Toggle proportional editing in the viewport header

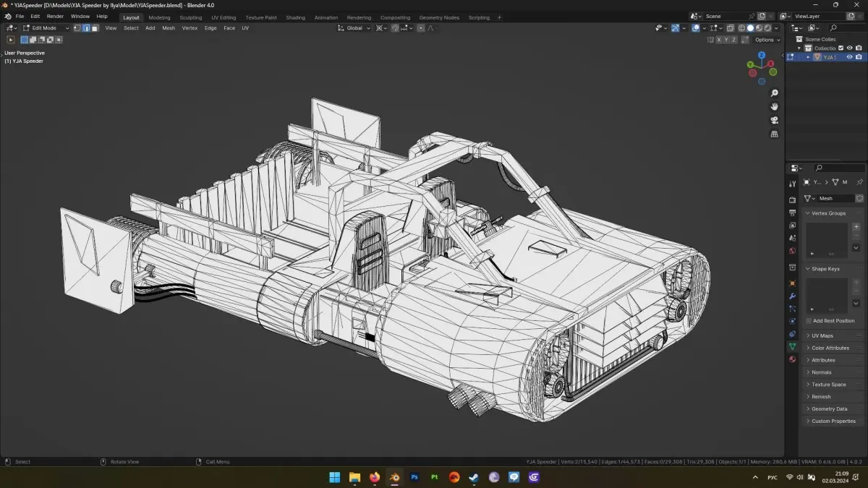tap(421, 28)
